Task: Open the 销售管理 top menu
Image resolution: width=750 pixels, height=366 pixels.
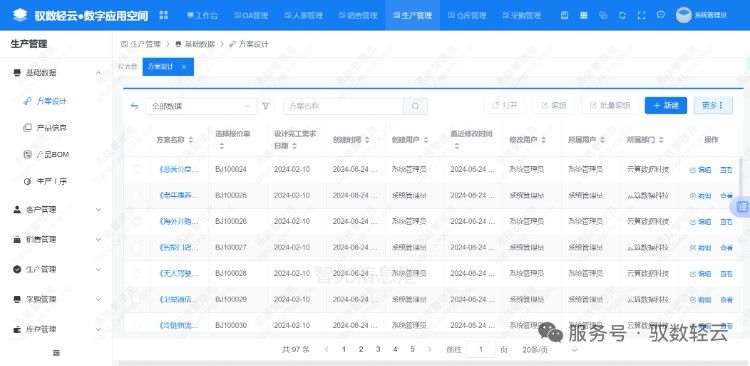Action: [358, 15]
